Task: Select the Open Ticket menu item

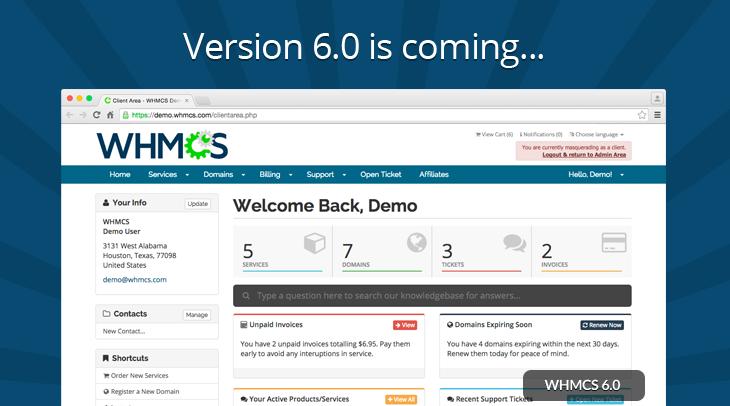Action: pyautogui.click(x=380, y=175)
